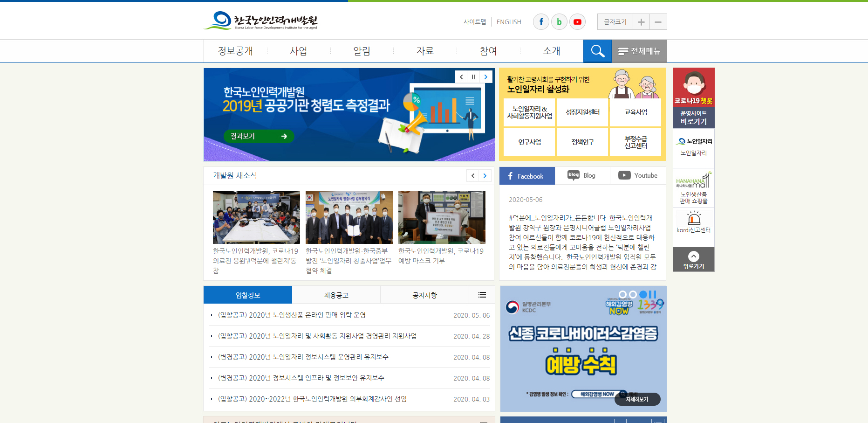Screen dimensions: 868x423
Task: Select the Blog feed tab
Action: 582,176
